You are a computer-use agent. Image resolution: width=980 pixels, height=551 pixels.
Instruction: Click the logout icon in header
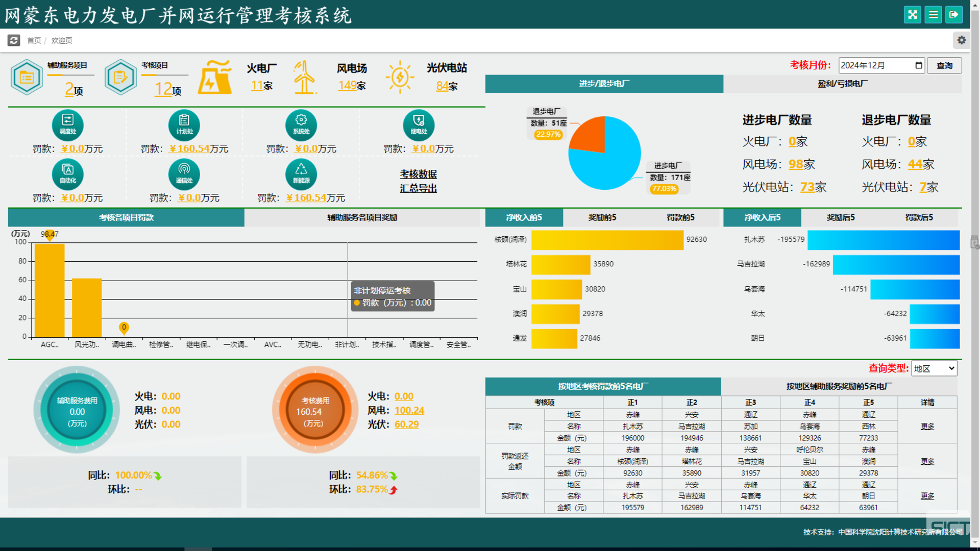953,15
